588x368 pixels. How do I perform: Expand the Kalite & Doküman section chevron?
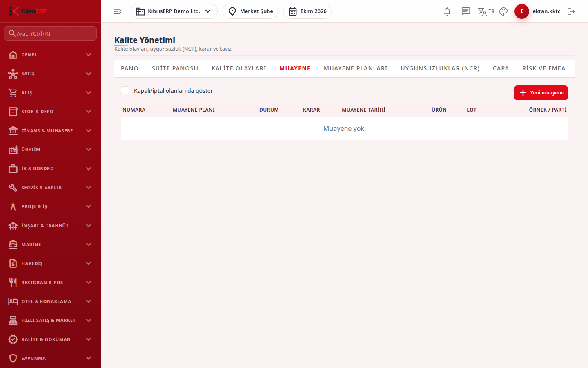[89, 339]
